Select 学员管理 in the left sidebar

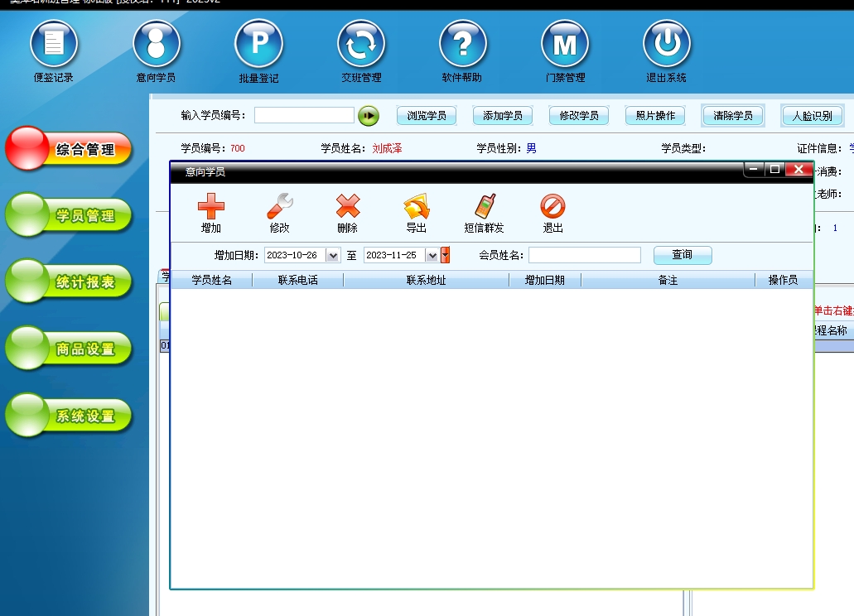[x=70, y=216]
